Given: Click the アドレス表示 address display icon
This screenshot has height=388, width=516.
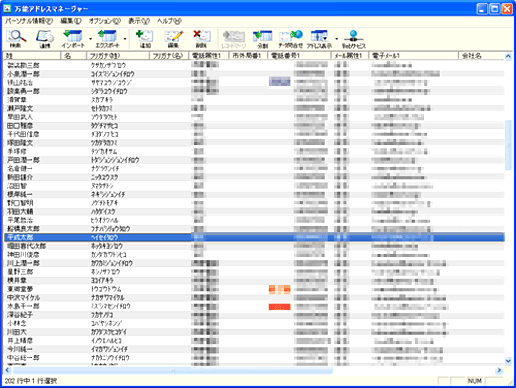Looking at the screenshot, I should 319,39.
